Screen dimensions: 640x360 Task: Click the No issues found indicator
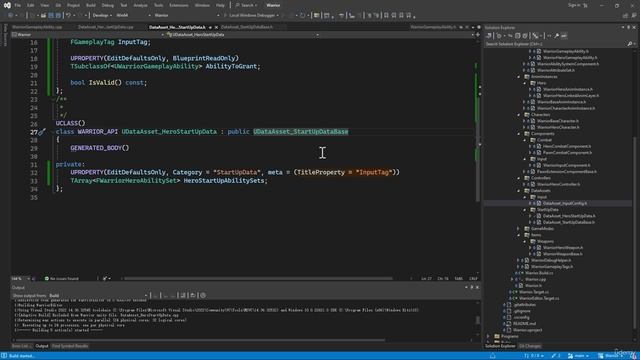62,279
